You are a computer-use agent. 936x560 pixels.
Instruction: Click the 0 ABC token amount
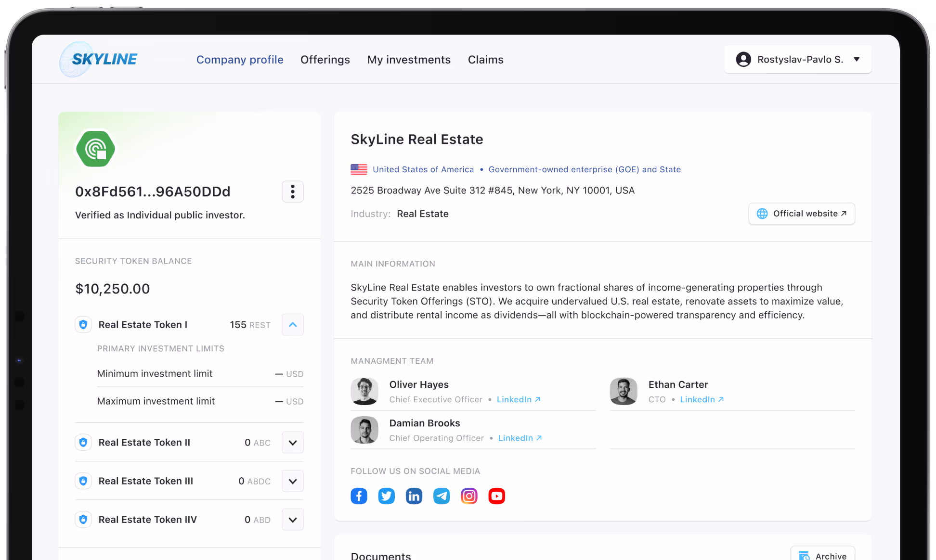coord(258,443)
